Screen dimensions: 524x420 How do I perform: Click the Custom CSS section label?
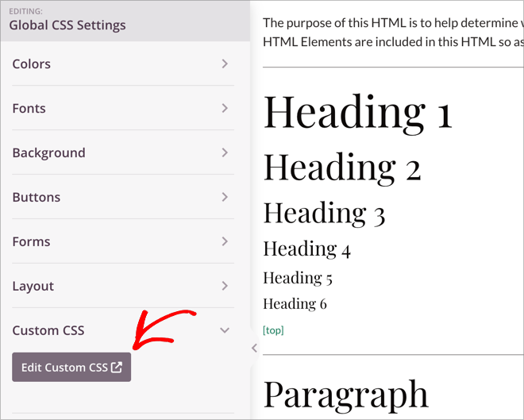click(x=48, y=330)
